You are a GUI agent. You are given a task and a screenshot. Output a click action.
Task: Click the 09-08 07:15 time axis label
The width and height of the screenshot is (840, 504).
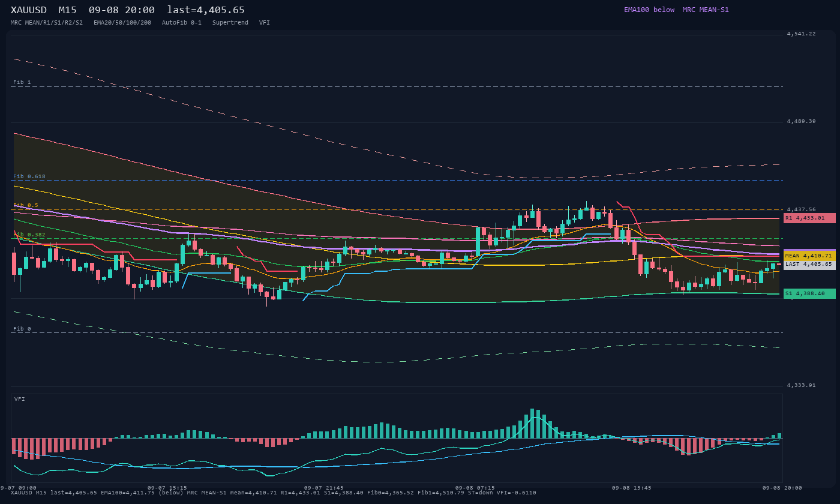pos(475,488)
